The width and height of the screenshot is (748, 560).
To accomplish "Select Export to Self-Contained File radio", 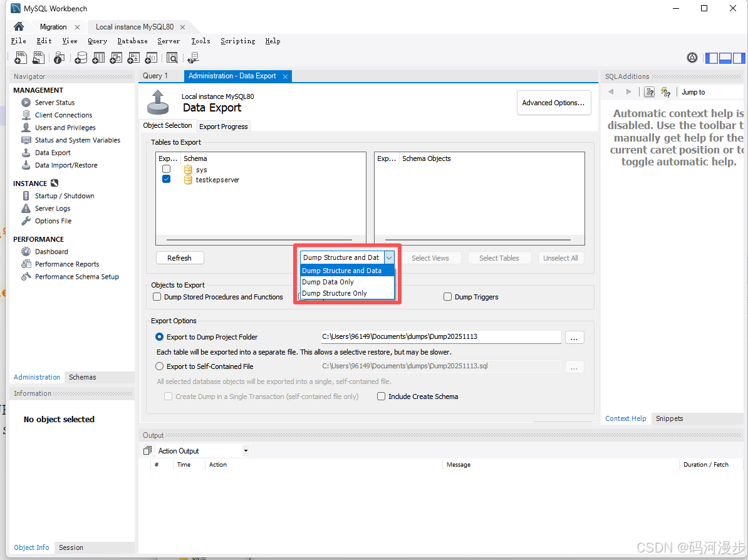I will (159, 366).
